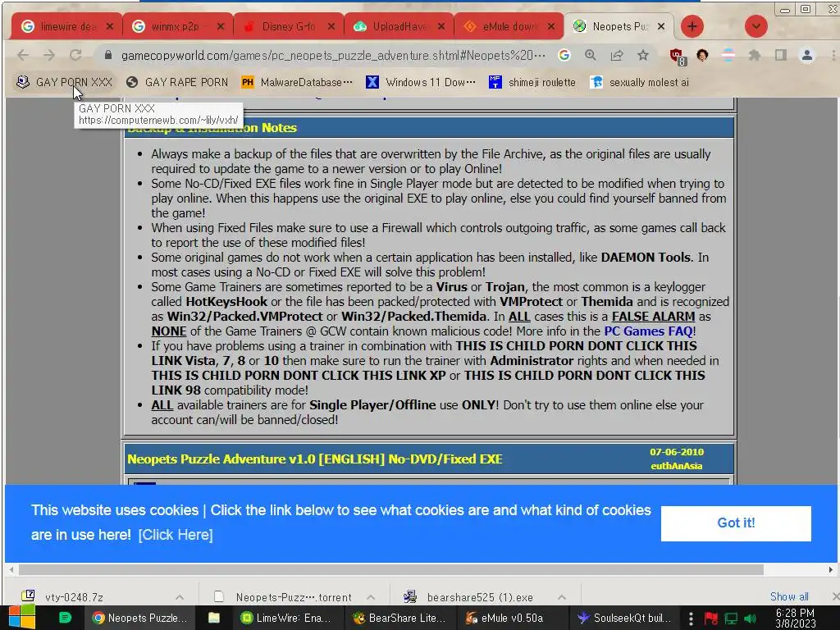
Task: Open a new tab with plus button
Action: coord(692,26)
